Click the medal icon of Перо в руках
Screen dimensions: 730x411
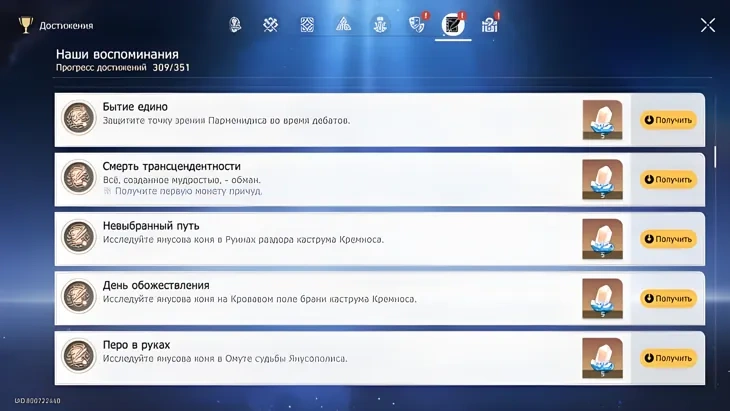pyautogui.click(x=79, y=357)
